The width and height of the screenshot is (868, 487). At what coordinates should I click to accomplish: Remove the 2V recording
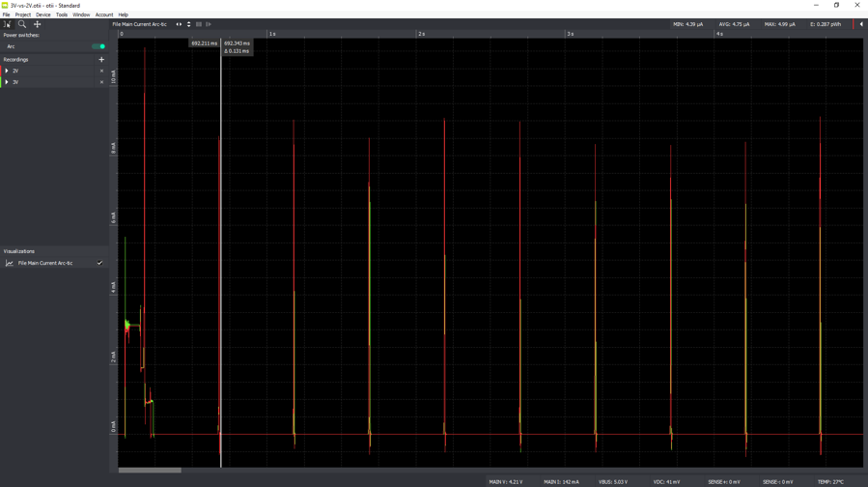tap(101, 71)
